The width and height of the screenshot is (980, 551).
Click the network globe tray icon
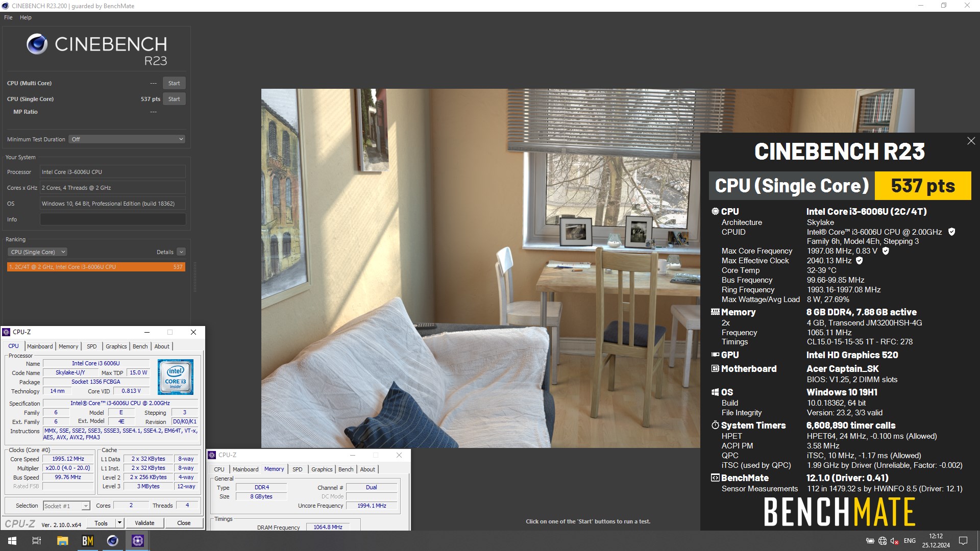pos(883,541)
